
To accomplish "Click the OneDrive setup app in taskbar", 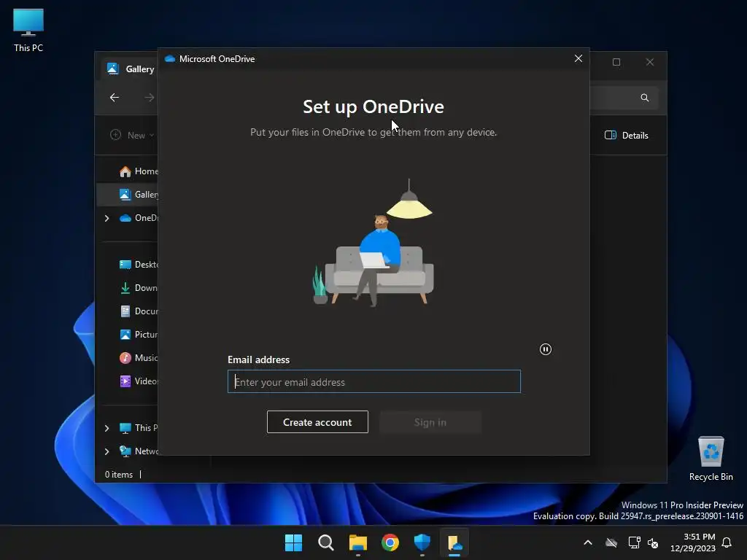I will pyautogui.click(x=454, y=542).
